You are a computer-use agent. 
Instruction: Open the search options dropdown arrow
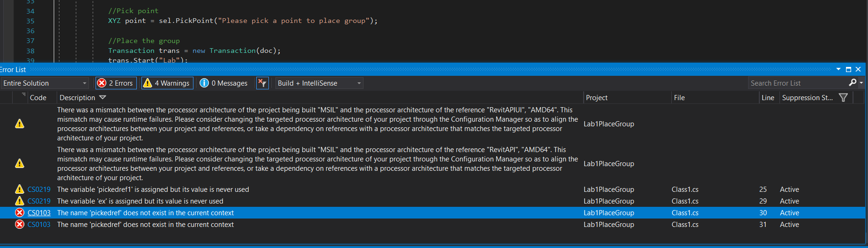[x=861, y=83]
